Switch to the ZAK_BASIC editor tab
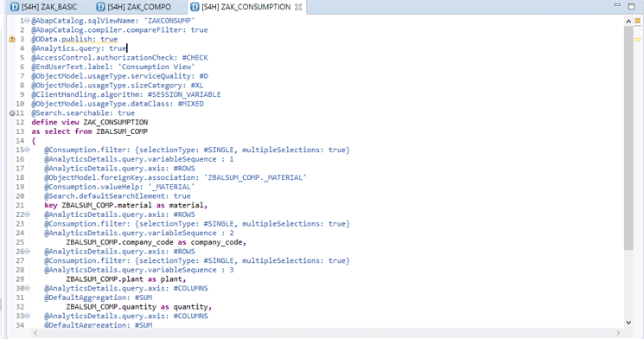Screen dimensions: 644x339 pos(44,7)
